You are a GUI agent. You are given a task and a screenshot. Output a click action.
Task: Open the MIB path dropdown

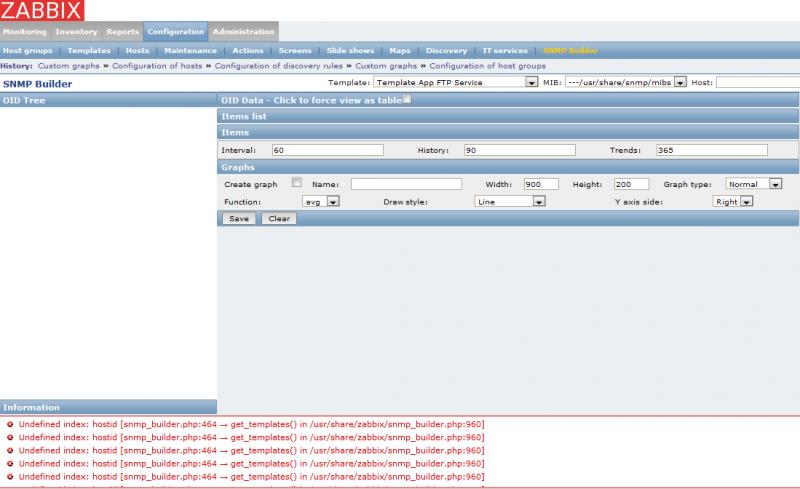[x=626, y=82]
